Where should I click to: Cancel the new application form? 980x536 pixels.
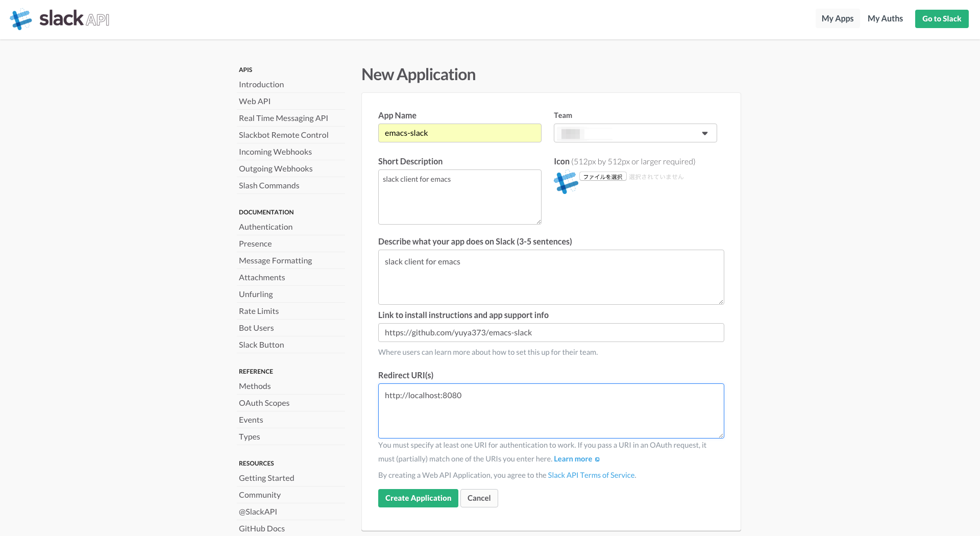point(479,498)
